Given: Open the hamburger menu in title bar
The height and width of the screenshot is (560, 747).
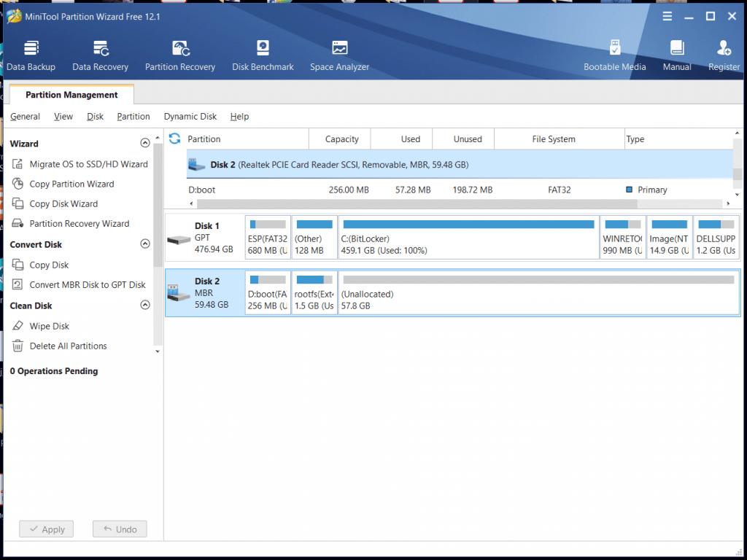Looking at the screenshot, I should point(667,17).
